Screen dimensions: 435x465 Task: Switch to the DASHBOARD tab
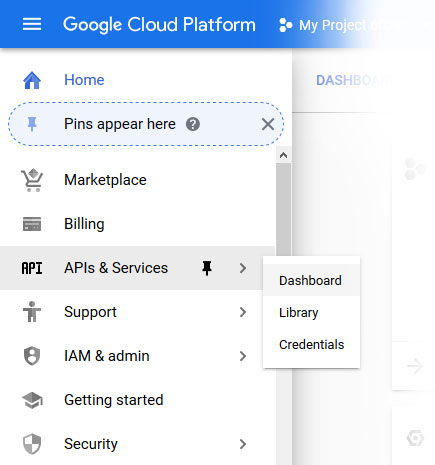click(353, 80)
